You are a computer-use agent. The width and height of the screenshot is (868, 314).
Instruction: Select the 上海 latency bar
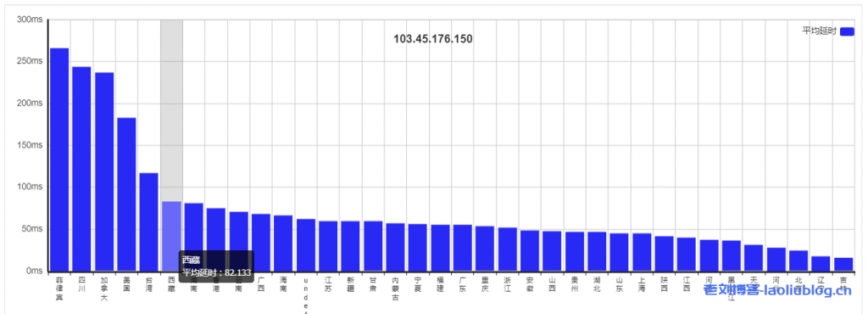tap(642, 252)
